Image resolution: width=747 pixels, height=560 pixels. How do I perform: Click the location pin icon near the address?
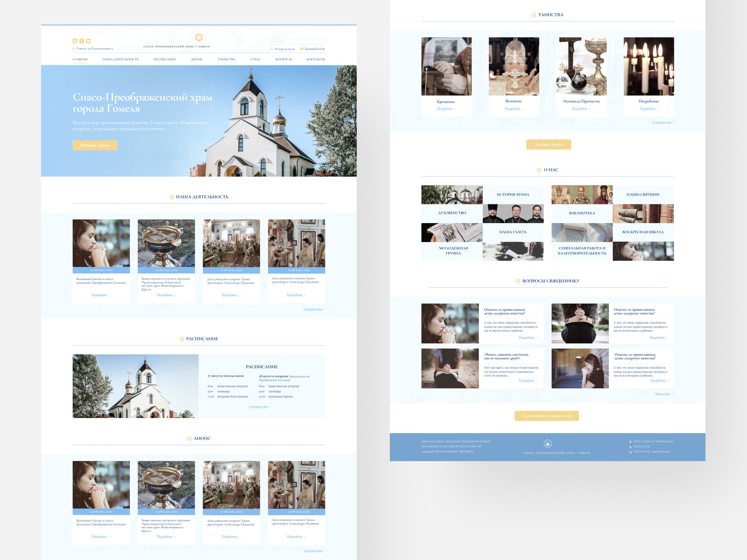pos(73,48)
